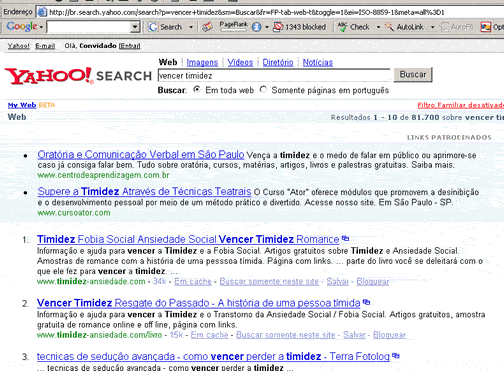Click new-window icon after result 2 title
This screenshot has height=371, width=504.
[366, 302]
